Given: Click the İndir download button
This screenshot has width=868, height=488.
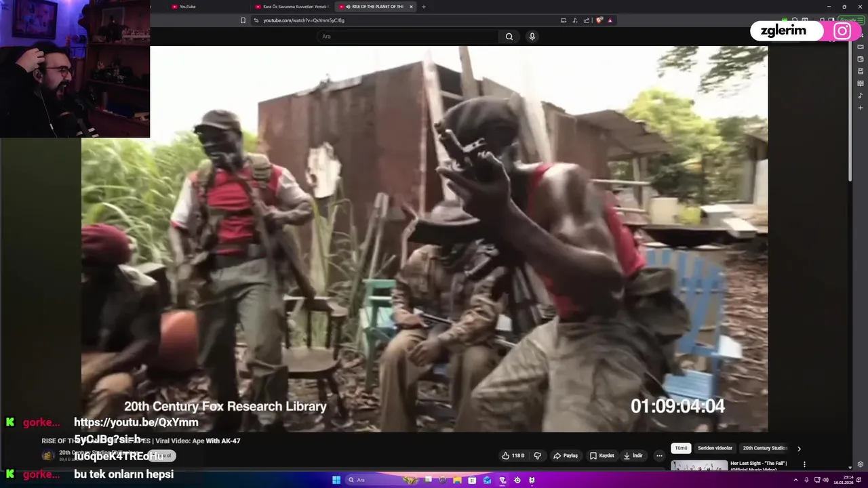Looking at the screenshot, I should pyautogui.click(x=633, y=455).
